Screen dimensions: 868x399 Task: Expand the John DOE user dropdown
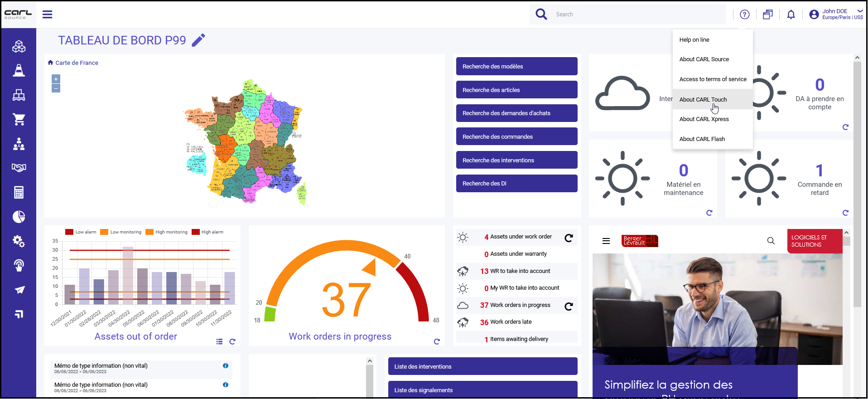860,11
